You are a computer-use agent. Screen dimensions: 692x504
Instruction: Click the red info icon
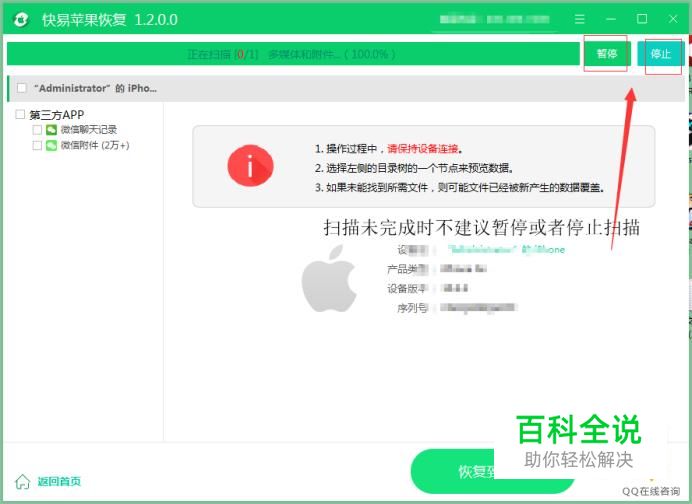pos(250,165)
